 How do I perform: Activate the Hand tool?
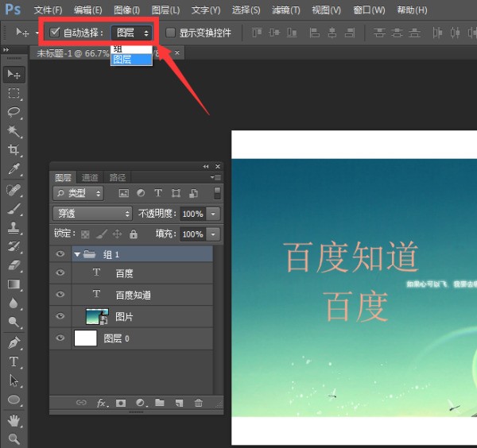14,419
